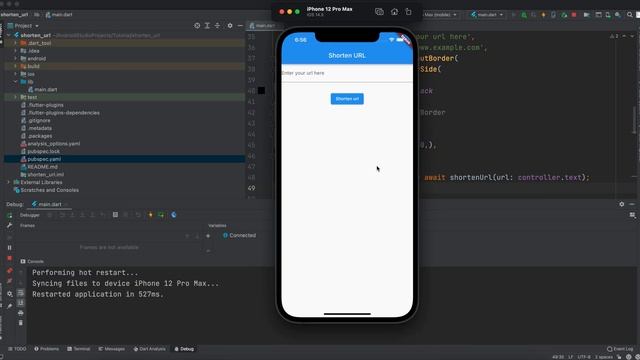Collapse the lib folder
Viewport: 640px width, 360px height.
coord(16,82)
